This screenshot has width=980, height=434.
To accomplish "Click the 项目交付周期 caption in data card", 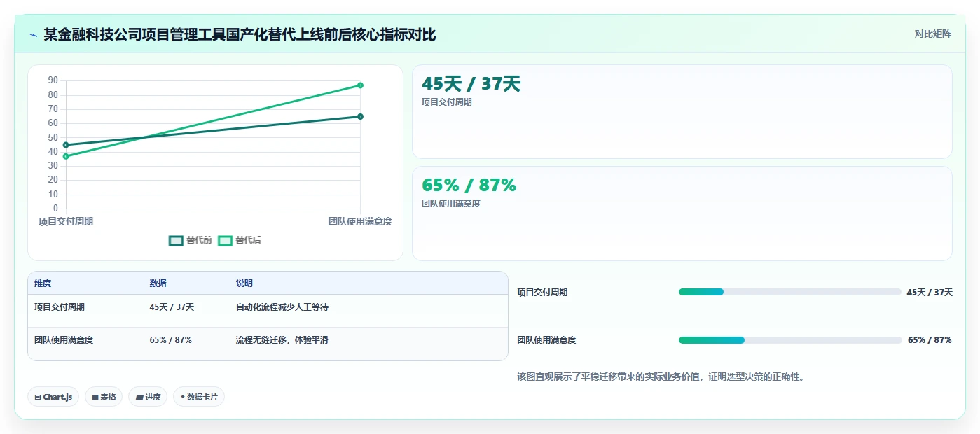I will tap(447, 102).
